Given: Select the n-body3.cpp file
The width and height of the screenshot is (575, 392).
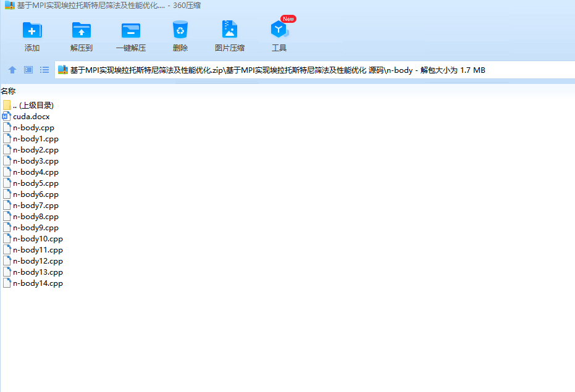Looking at the screenshot, I should pos(31,161).
